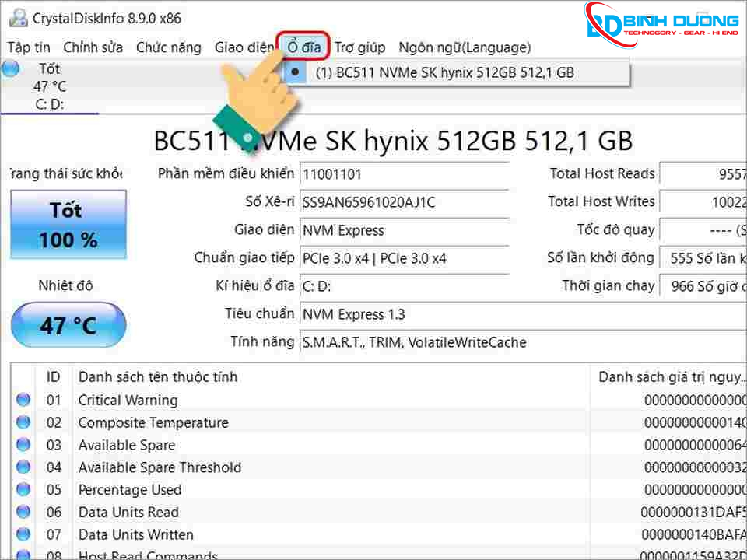This screenshot has height=560, width=747.
Task: Click the Giao diện field NVM Express
Action: (x=405, y=230)
